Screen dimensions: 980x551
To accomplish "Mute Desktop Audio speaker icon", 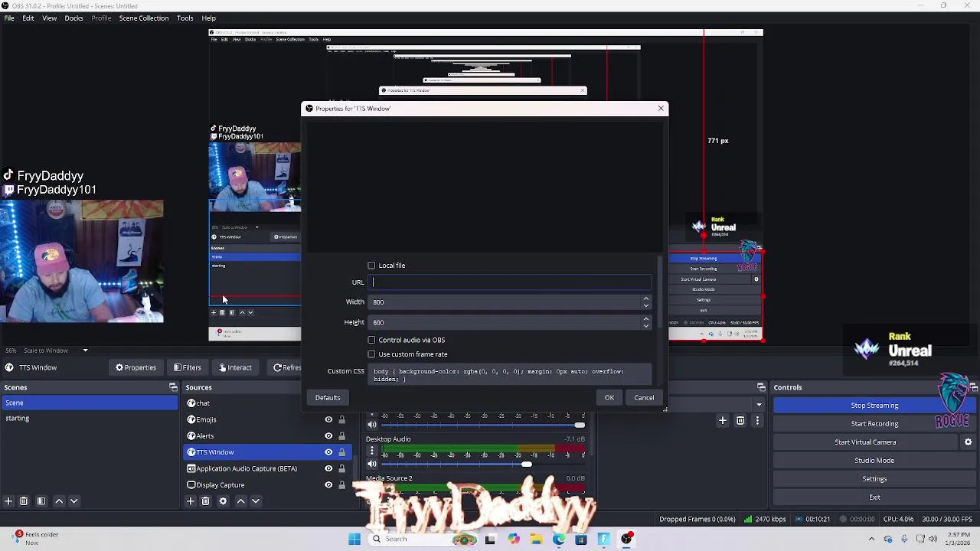I will point(372,464).
